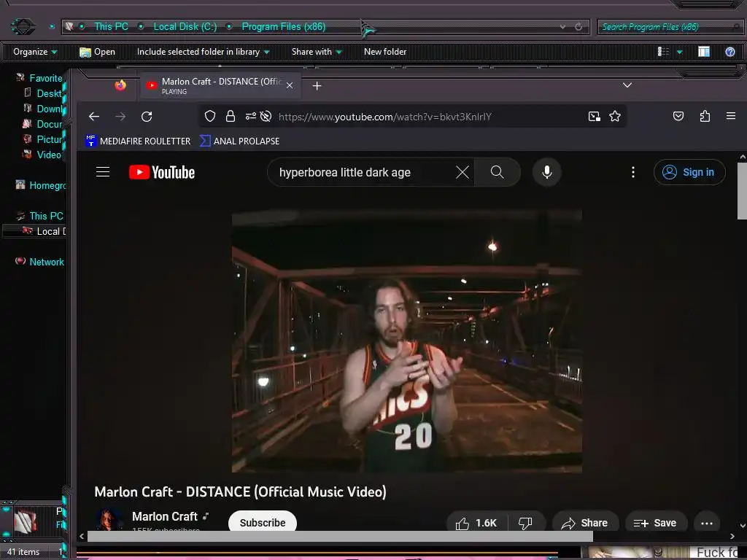Select Desktop in Explorer sidebar

[44, 93]
